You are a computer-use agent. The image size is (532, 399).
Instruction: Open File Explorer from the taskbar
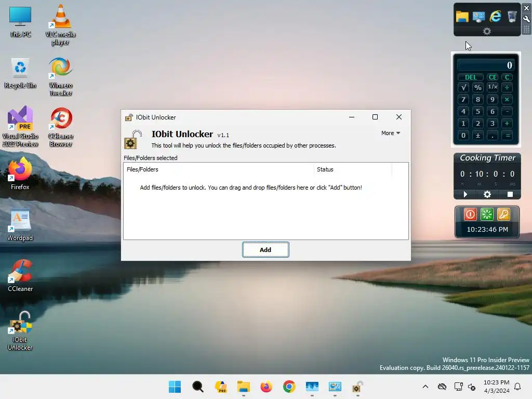(x=243, y=387)
